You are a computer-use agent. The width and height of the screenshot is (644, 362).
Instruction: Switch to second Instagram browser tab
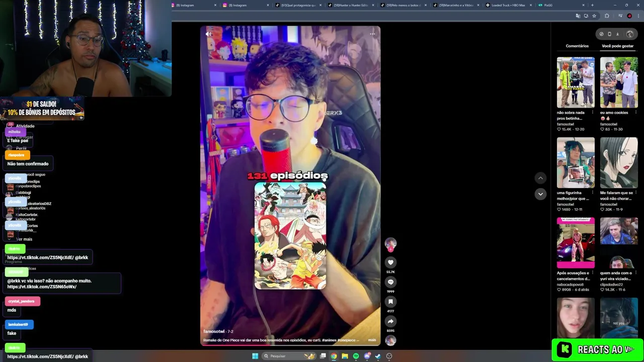click(247, 5)
